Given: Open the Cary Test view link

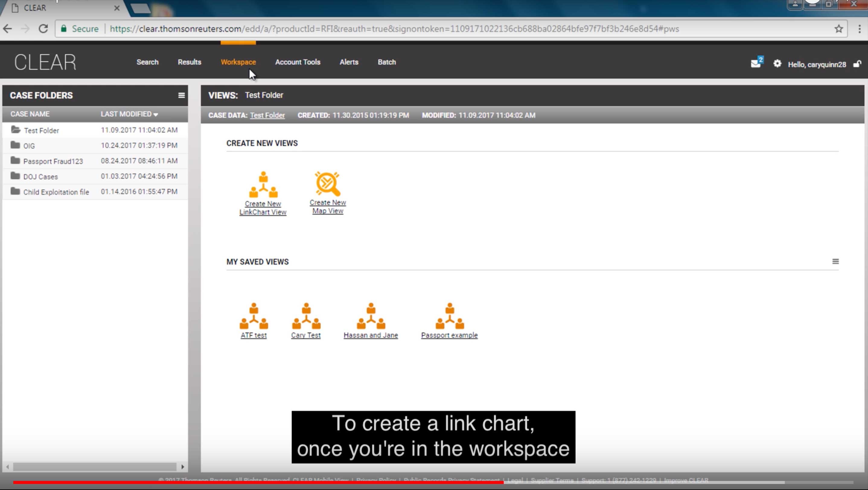Looking at the screenshot, I should 306,335.
